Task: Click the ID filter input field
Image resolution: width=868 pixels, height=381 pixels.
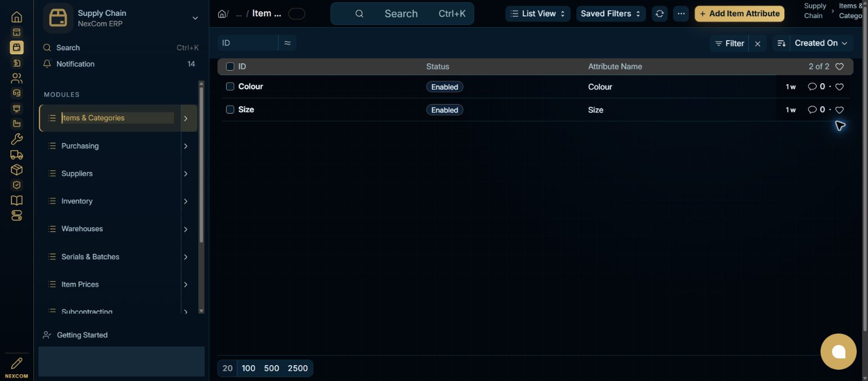Action: click(248, 43)
